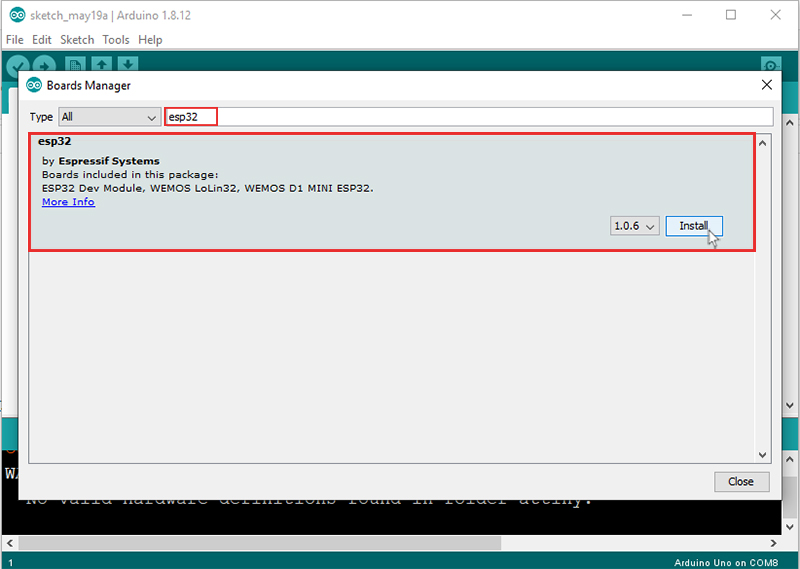Click the Arduino logo in main title bar
The image size is (800, 569).
[17, 15]
